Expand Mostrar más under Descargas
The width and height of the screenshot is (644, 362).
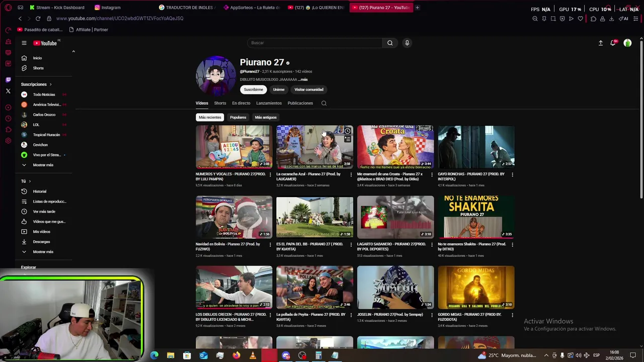(x=43, y=252)
